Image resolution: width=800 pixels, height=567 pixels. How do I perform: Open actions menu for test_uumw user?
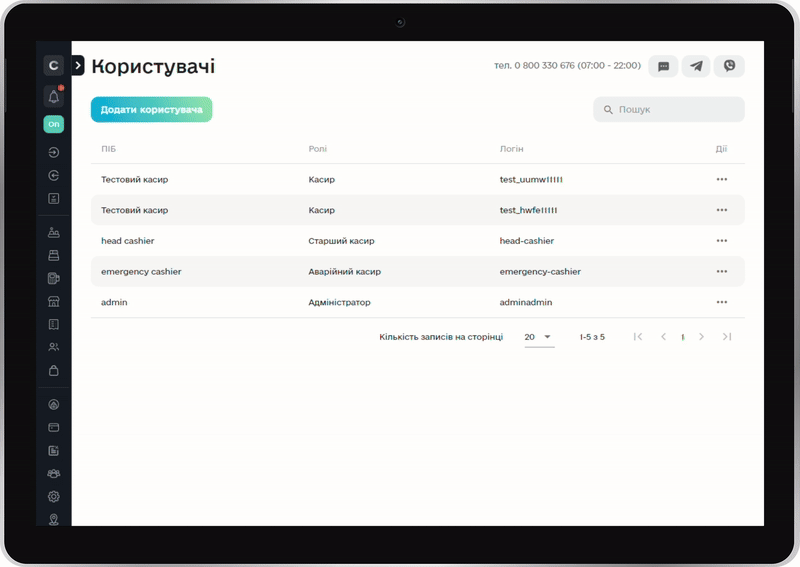pos(721,180)
